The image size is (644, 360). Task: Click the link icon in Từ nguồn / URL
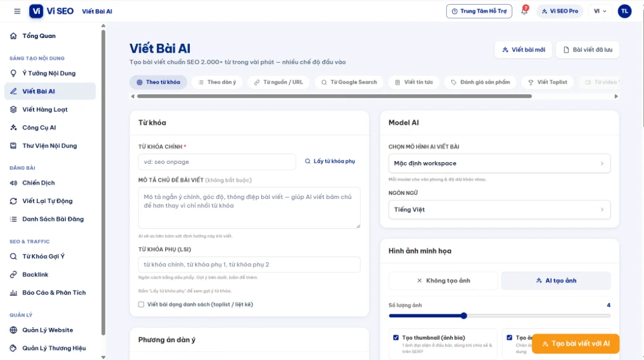(x=256, y=82)
